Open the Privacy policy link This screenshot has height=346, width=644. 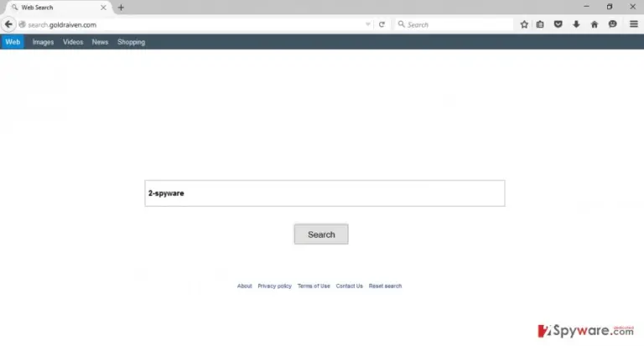[x=274, y=286]
